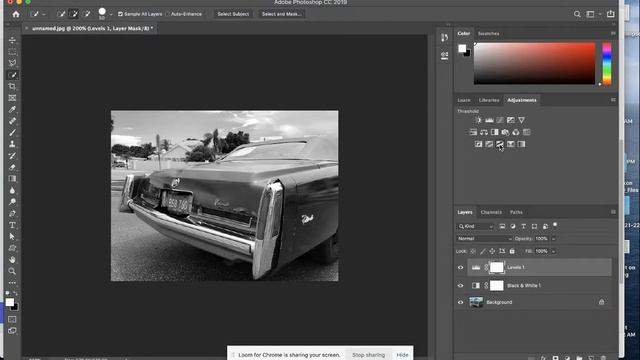Switch to the Learn tab
Screen dimensions: 640x360
(464, 100)
